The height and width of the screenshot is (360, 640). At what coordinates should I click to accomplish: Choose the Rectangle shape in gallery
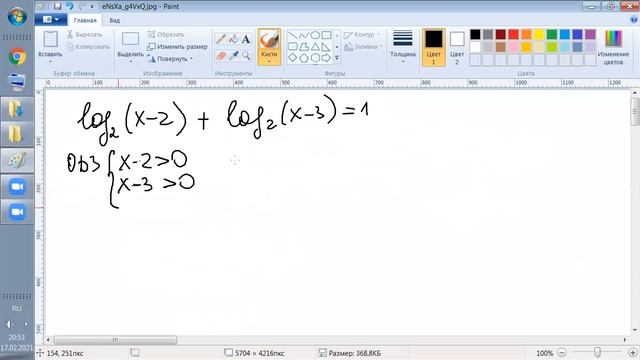326,36
